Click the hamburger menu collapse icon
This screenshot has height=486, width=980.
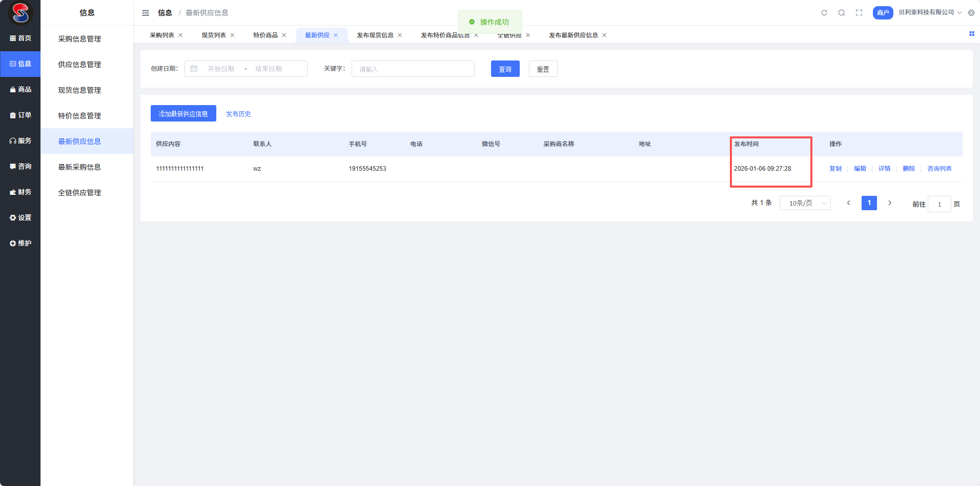point(146,13)
